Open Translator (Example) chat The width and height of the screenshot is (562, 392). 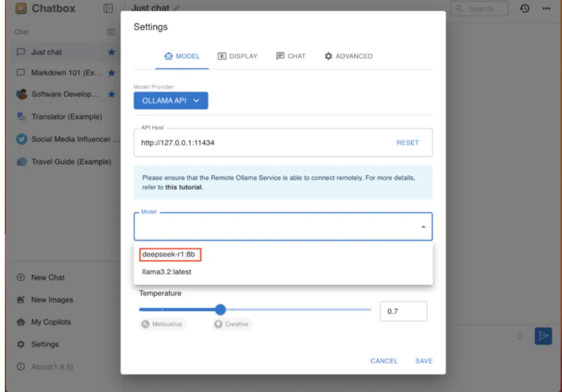pyautogui.click(x=66, y=117)
